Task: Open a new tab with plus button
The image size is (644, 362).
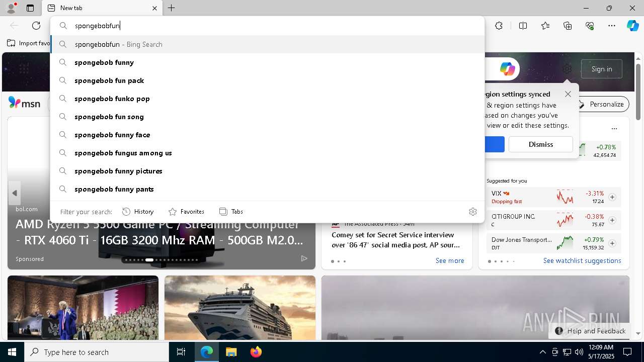Action: pyautogui.click(x=172, y=8)
